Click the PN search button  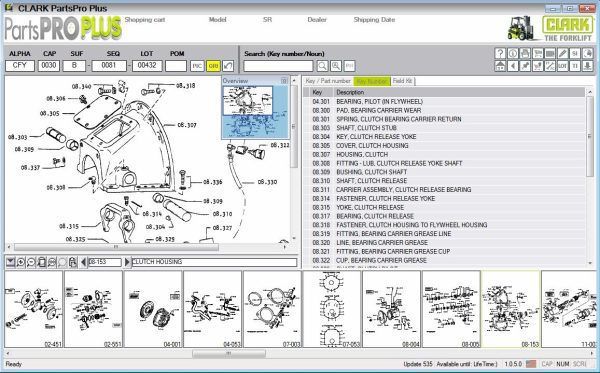coord(349,66)
